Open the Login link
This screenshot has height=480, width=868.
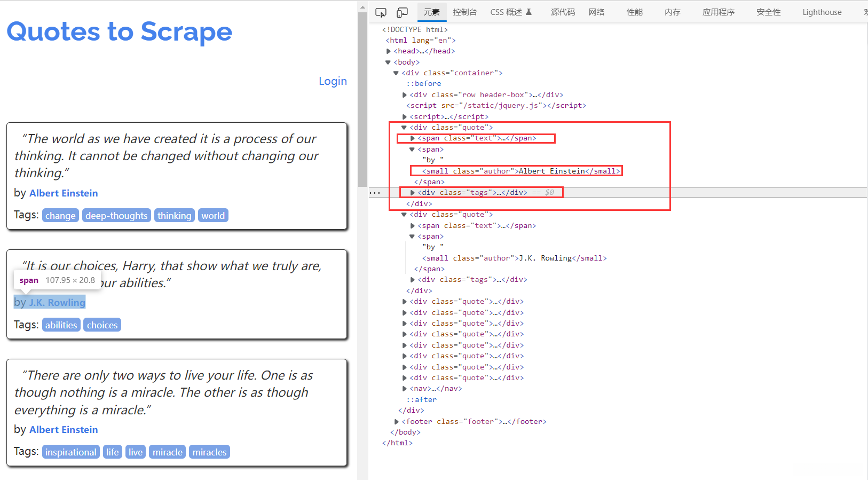(x=333, y=81)
